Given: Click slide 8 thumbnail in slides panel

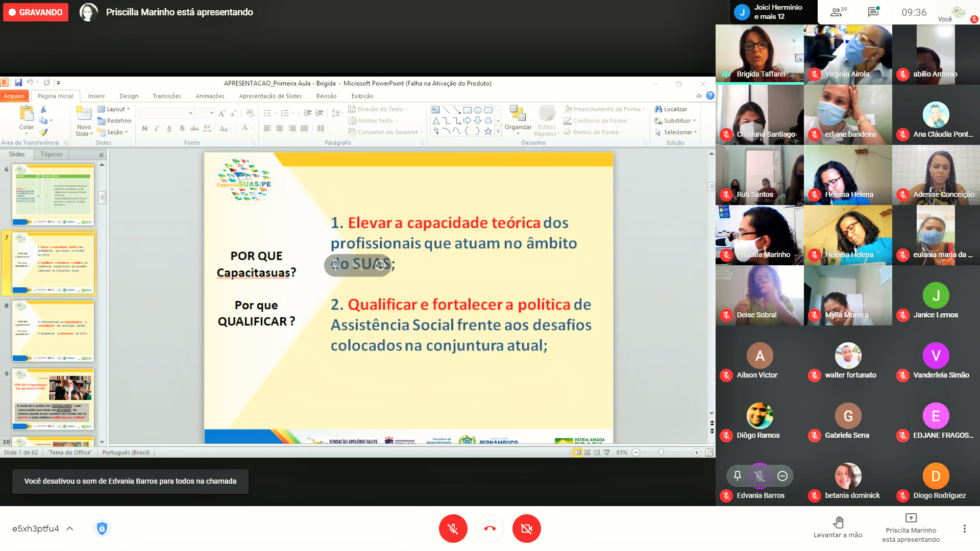Looking at the screenshot, I should [53, 331].
